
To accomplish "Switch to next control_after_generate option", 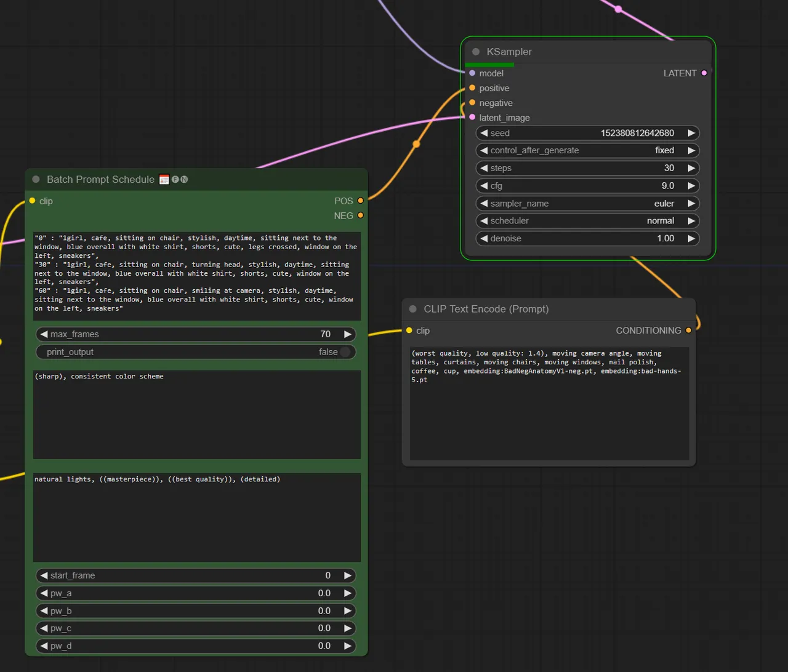I will click(691, 150).
